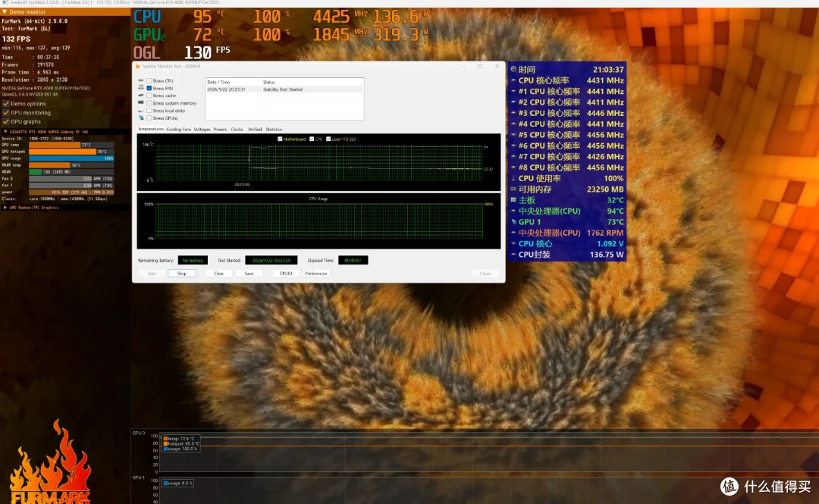Click the Stress FPU icon
The width and height of the screenshot is (819, 504).
pyautogui.click(x=141, y=88)
